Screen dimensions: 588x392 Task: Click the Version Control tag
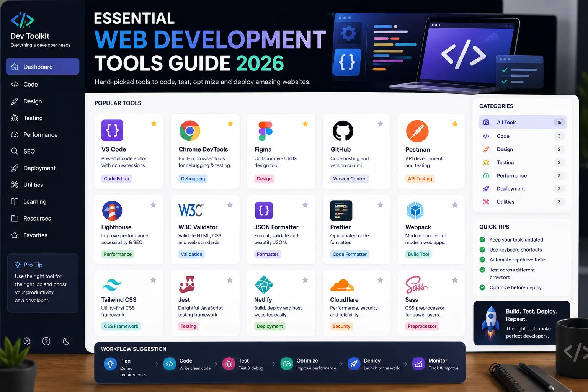(x=350, y=179)
